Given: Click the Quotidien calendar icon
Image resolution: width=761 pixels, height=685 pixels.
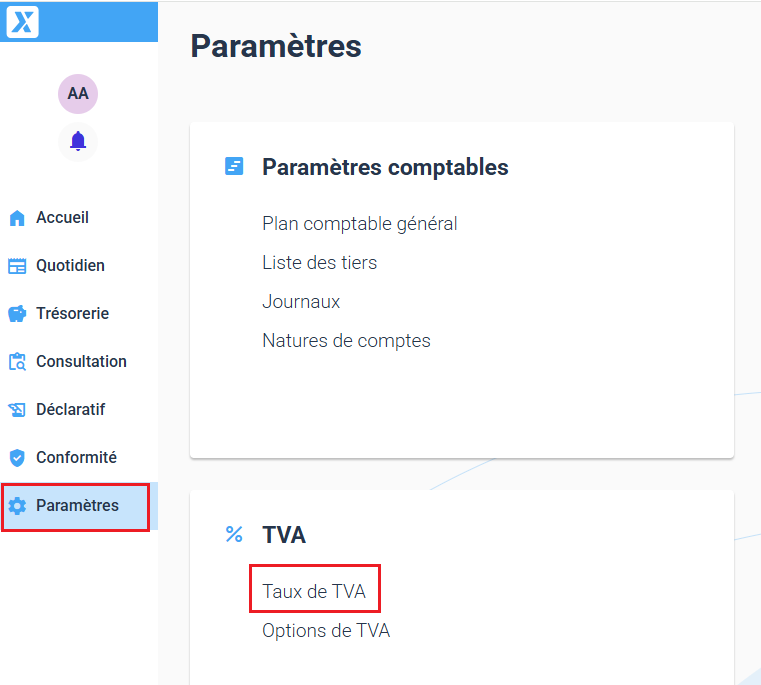Looking at the screenshot, I should point(17,266).
